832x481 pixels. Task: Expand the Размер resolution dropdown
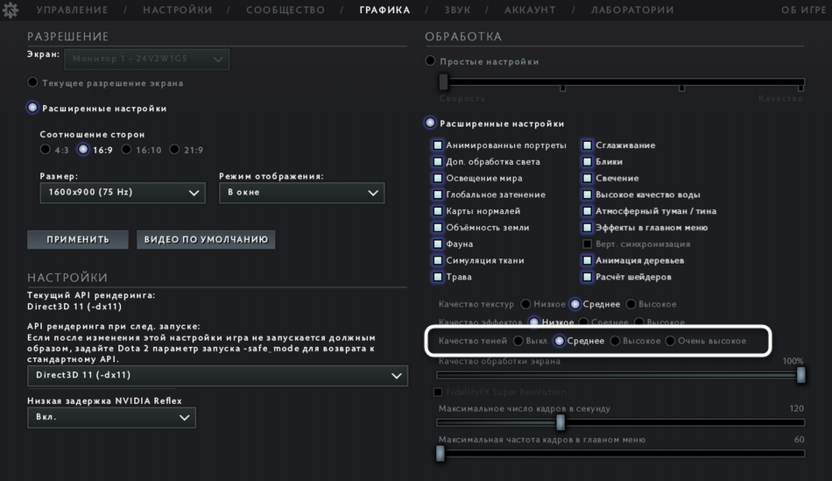point(122,192)
